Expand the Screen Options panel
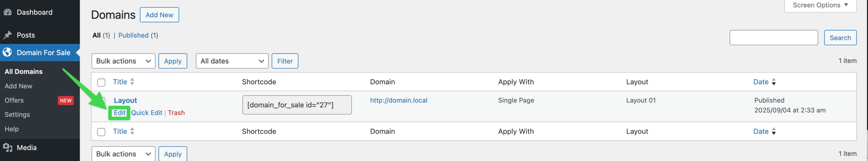The image size is (868, 161). point(820,5)
